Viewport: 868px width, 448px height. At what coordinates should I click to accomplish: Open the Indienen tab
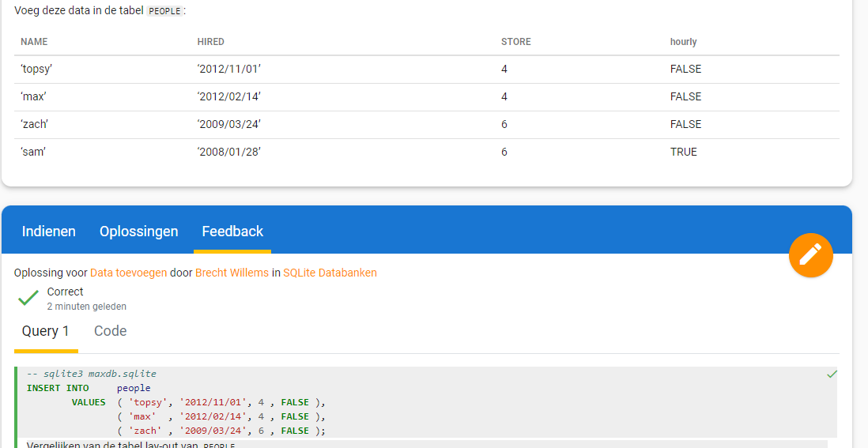pos(49,232)
